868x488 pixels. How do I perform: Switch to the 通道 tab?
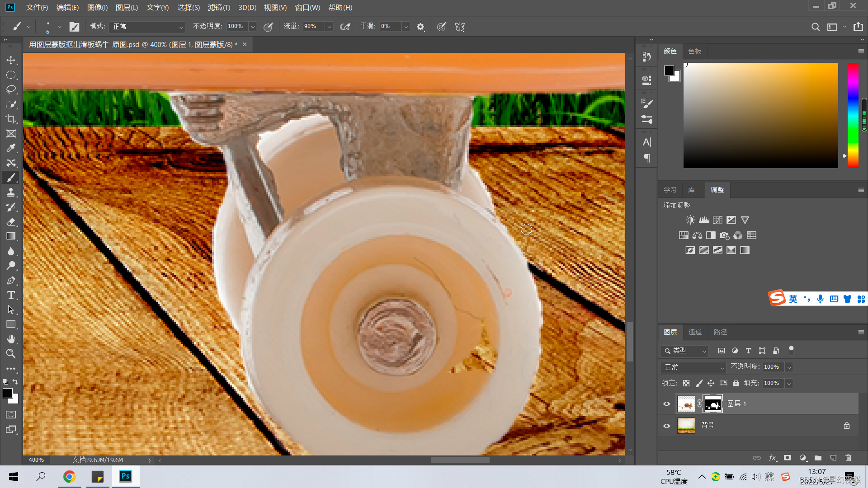pos(695,332)
